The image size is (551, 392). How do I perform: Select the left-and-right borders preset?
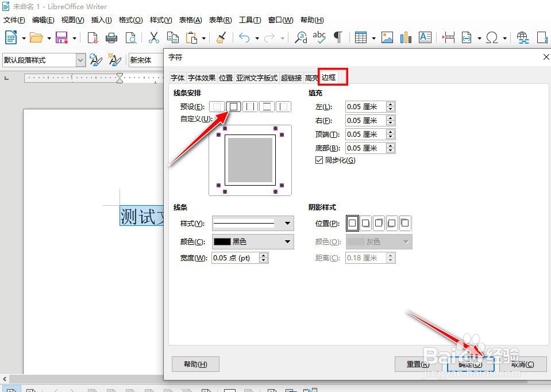pyautogui.click(x=250, y=106)
